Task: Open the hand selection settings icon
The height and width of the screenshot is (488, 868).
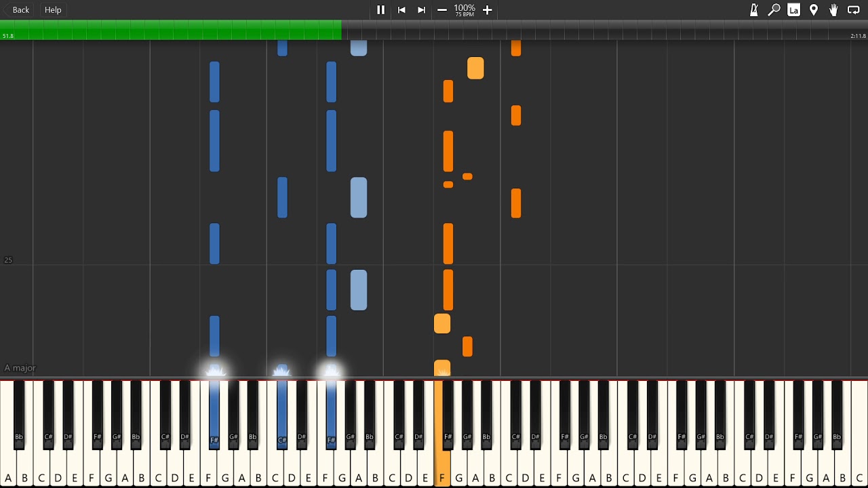Action: click(x=833, y=10)
